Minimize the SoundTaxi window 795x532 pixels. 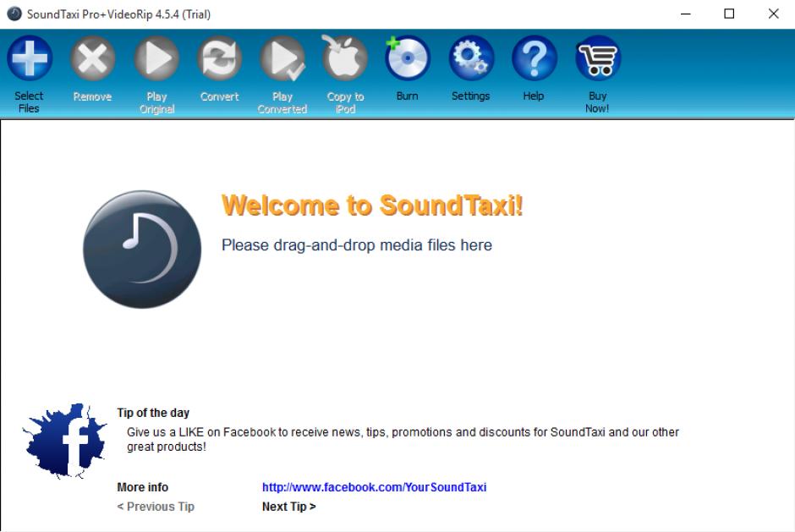[x=686, y=14]
